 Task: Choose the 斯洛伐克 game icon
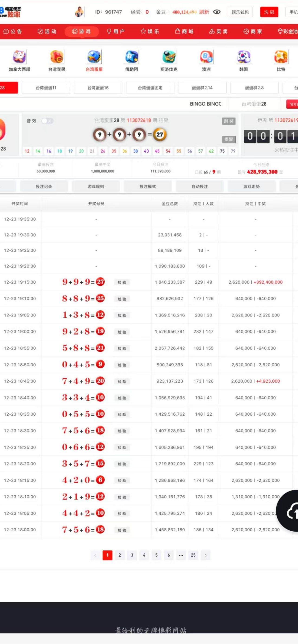tap(169, 57)
